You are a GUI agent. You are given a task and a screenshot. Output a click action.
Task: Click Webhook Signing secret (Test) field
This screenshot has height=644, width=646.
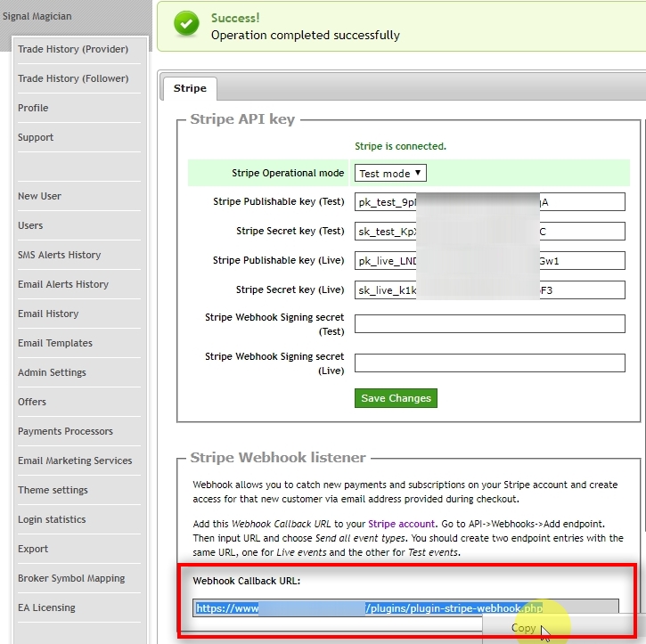(489, 323)
